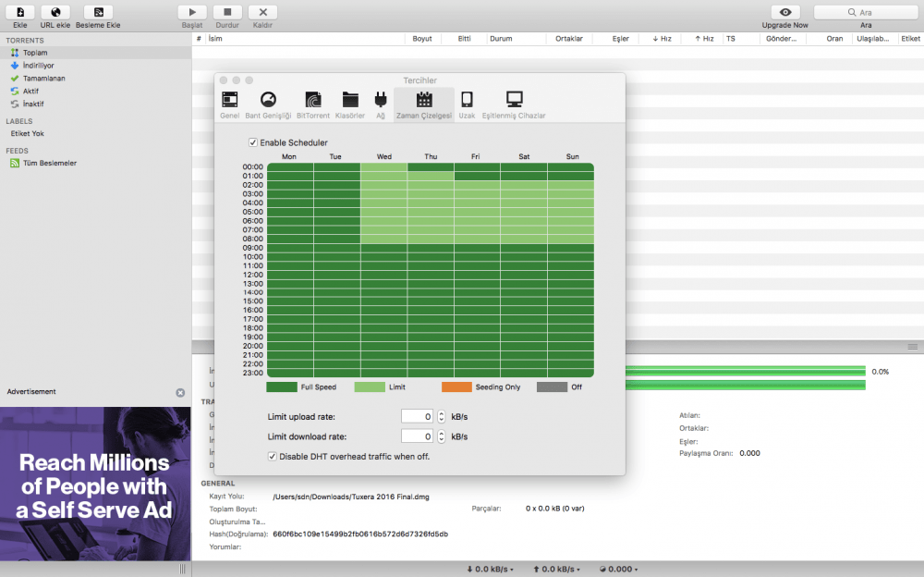
Task: Open the BitTorrent preferences pane
Action: [x=313, y=105]
